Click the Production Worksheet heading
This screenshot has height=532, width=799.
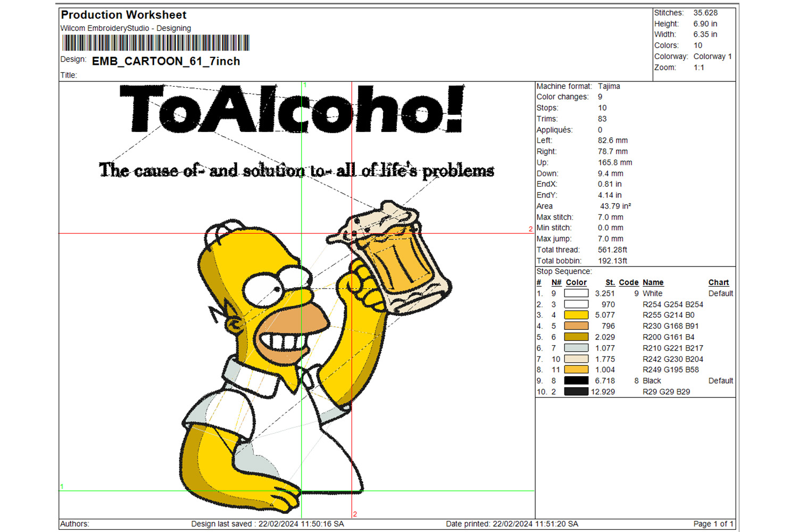(123, 15)
